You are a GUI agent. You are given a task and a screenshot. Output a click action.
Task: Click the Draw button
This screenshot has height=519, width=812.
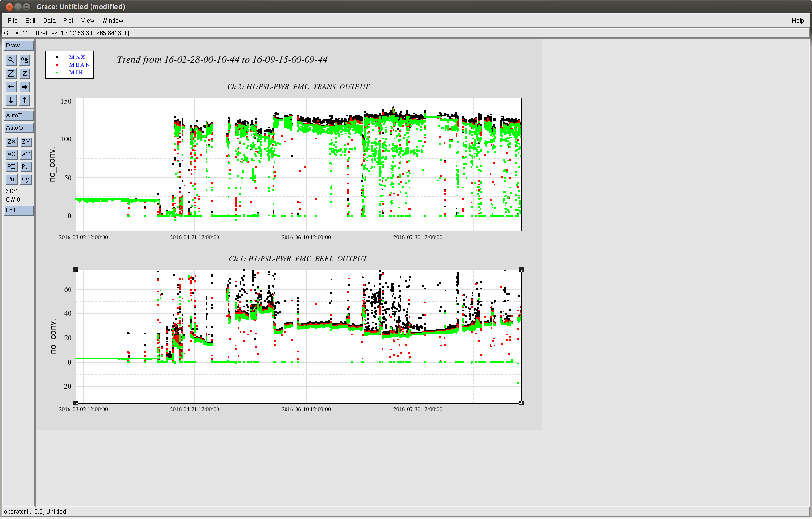tap(19, 46)
